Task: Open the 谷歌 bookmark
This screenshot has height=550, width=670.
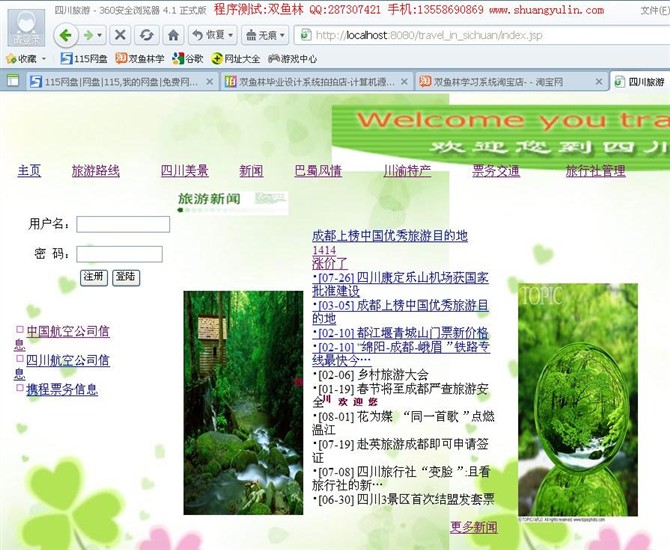Action: pyautogui.click(x=187, y=59)
